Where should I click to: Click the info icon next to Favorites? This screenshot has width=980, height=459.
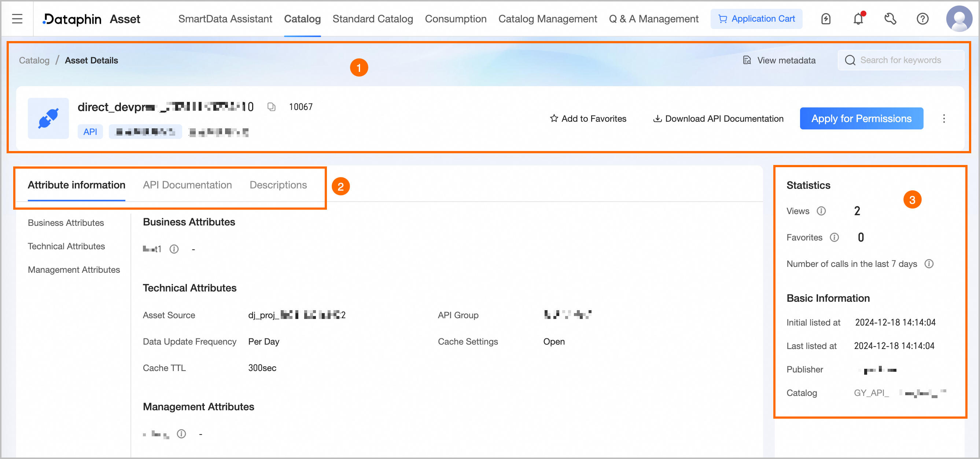(834, 238)
